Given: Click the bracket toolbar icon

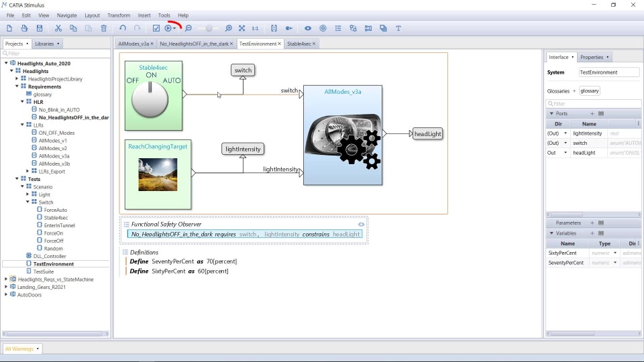Looking at the screenshot, I should (274, 28).
